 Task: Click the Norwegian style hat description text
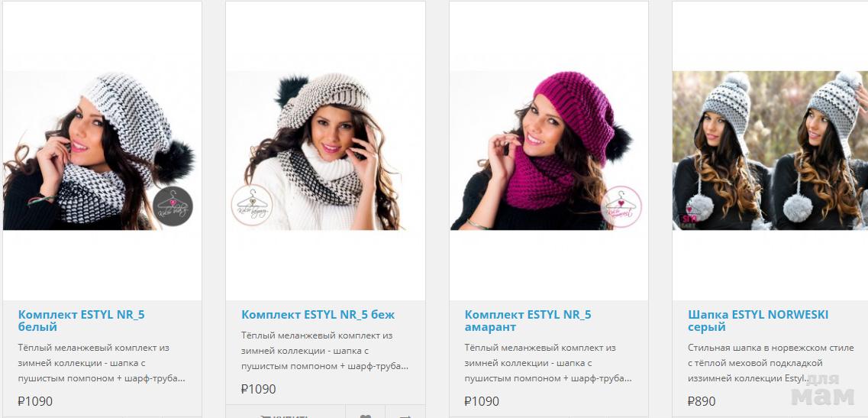pyautogui.click(x=763, y=363)
